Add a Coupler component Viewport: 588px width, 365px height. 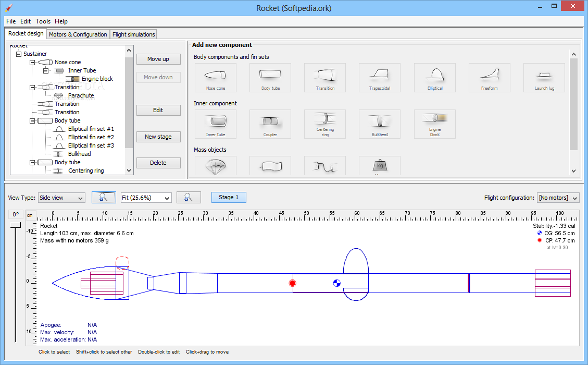pos(270,124)
